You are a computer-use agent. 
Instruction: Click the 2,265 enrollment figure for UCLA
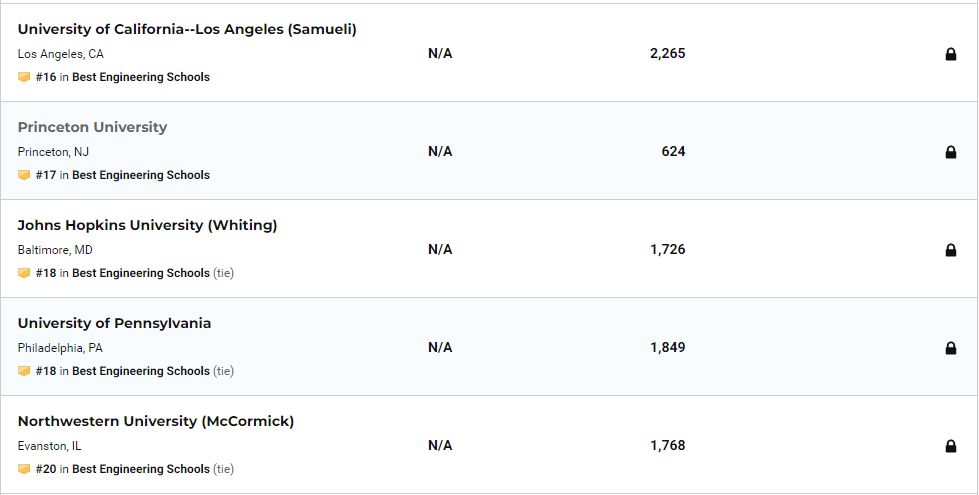(x=667, y=53)
